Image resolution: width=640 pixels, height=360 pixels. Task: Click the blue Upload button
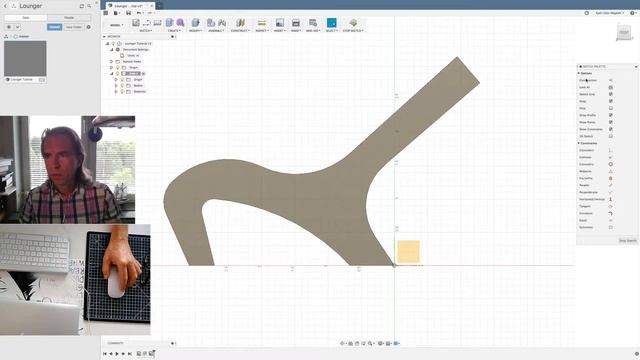[x=54, y=27]
